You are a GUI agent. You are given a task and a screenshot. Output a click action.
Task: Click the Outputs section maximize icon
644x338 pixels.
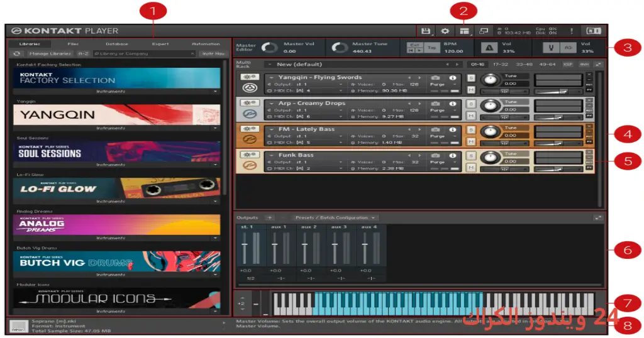(598, 218)
